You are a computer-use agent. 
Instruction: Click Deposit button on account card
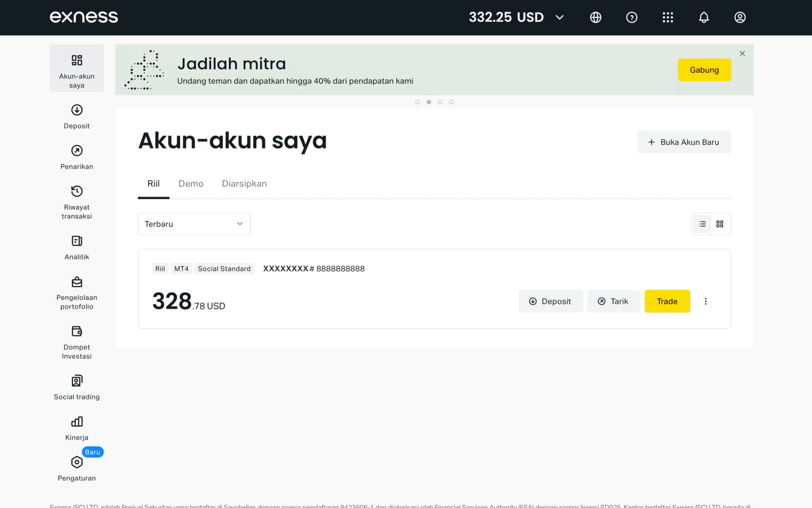pyautogui.click(x=551, y=301)
